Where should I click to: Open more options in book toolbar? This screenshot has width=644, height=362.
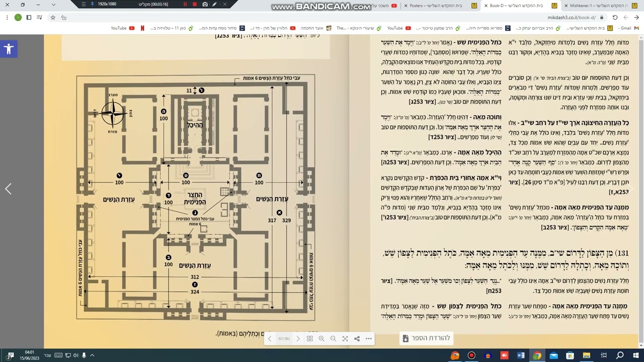click(369, 339)
